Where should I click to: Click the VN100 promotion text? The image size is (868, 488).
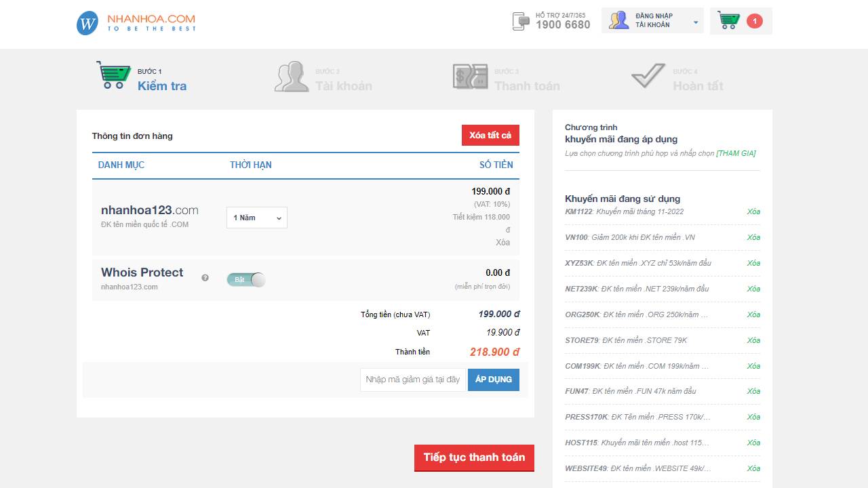pyautogui.click(x=630, y=237)
